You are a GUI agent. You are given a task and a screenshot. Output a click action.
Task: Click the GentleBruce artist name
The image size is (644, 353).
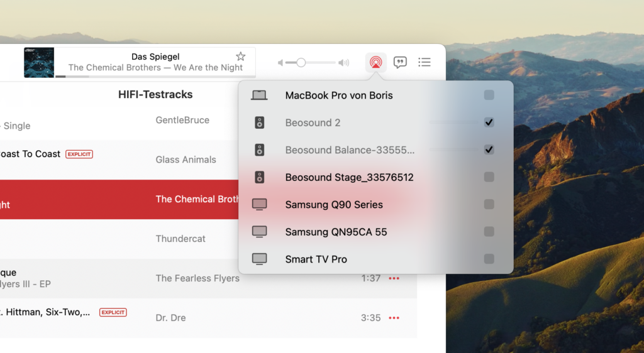click(182, 120)
